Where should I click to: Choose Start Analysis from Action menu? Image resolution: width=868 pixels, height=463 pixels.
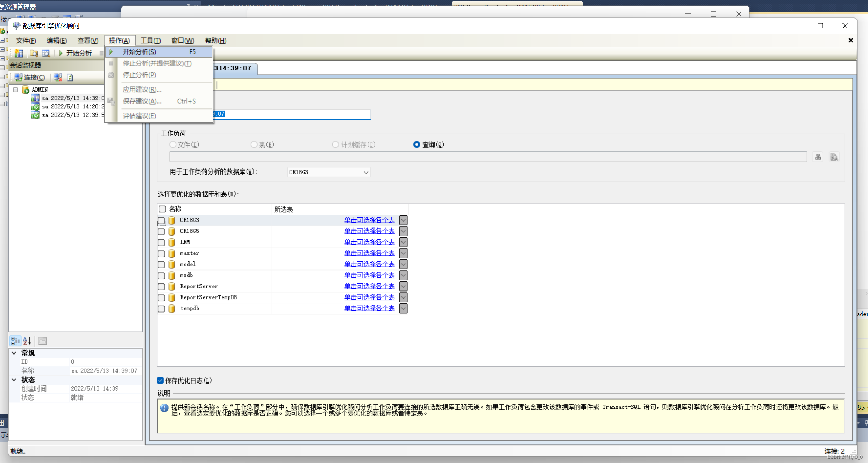click(139, 52)
